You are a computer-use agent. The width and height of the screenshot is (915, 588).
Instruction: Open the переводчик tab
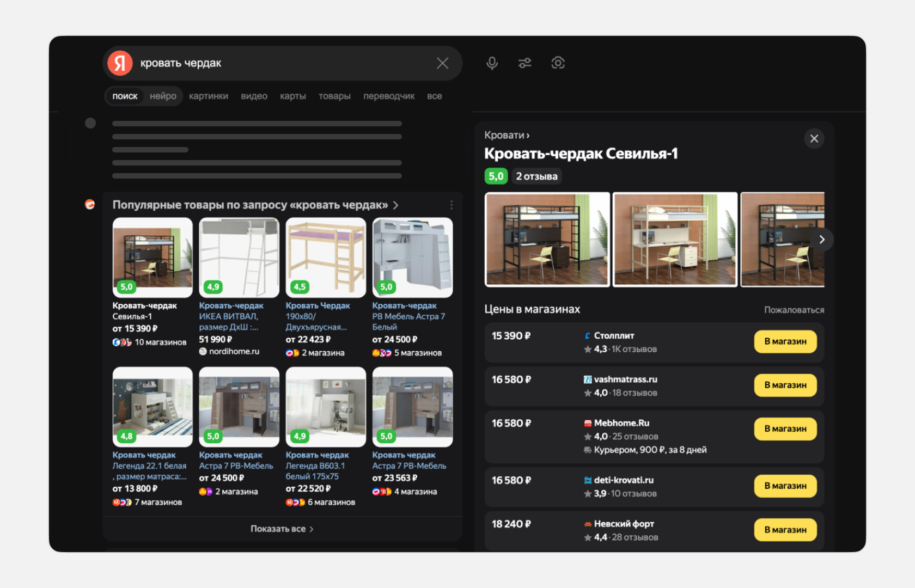click(x=389, y=96)
